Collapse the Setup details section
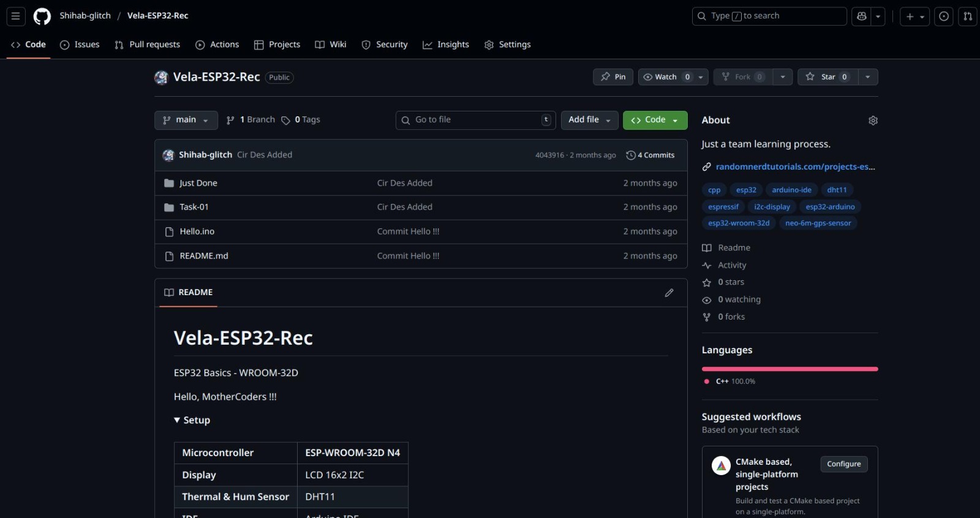The height and width of the screenshot is (518, 980). coord(192,420)
